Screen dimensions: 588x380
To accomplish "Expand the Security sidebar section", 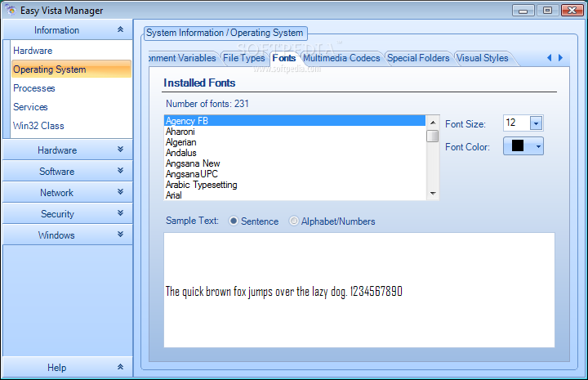I will click(x=68, y=214).
